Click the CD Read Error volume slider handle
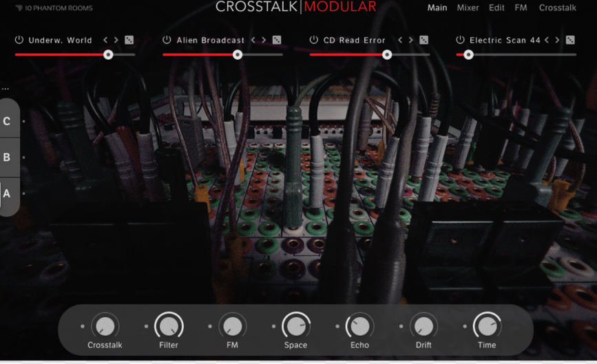Viewport: 597px width, 364px height. click(387, 55)
